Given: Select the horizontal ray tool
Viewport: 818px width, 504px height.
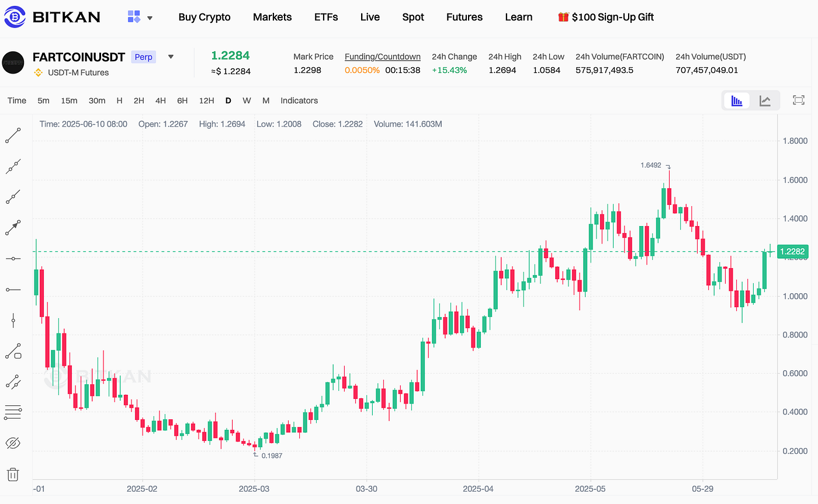Looking at the screenshot, I should [x=13, y=289].
